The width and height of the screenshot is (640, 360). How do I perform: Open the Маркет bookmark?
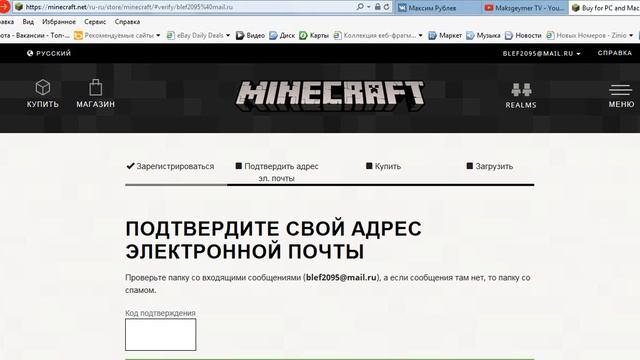click(x=445, y=36)
